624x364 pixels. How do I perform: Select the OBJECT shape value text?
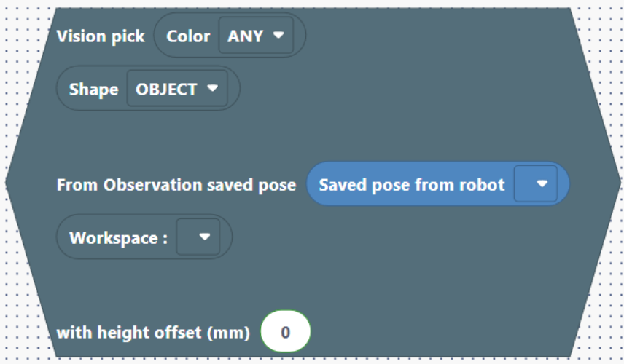pyautogui.click(x=166, y=90)
